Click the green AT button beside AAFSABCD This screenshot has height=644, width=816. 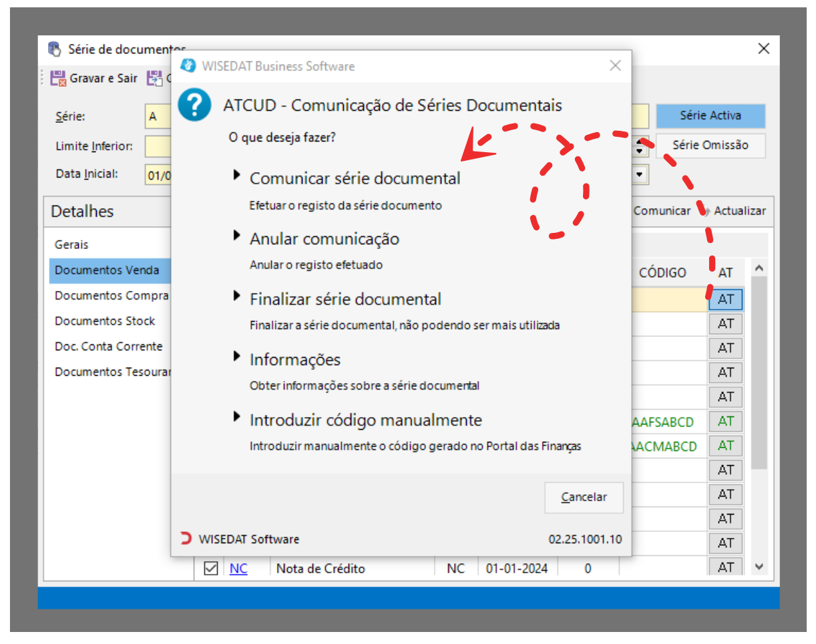coord(725,421)
